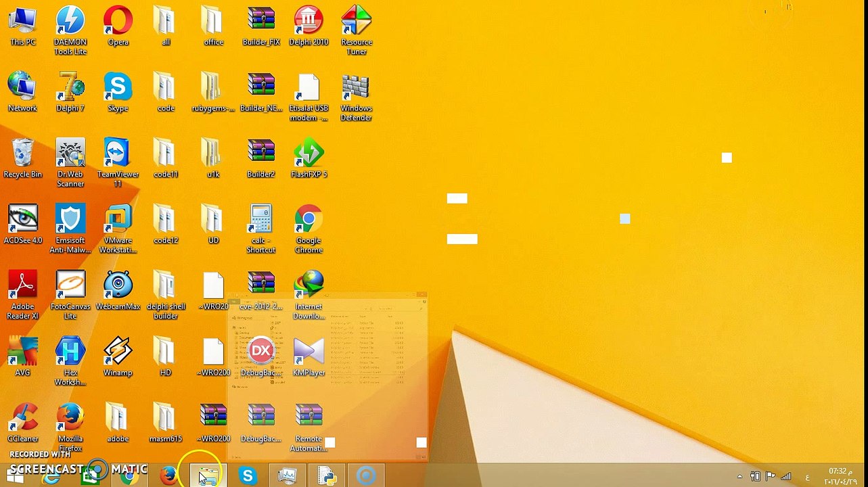The width and height of the screenshot is (868, 487).
Task: Select ~WRO200 blank file beside HD folder
Action: (213, 357)
